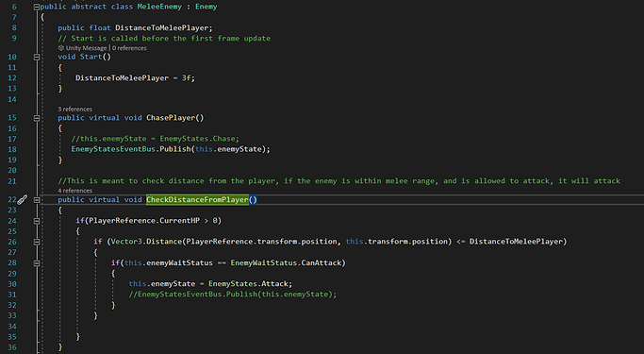Click the commented Publish line 31
This screenshot has height=354, width=644.
(233, 294)
